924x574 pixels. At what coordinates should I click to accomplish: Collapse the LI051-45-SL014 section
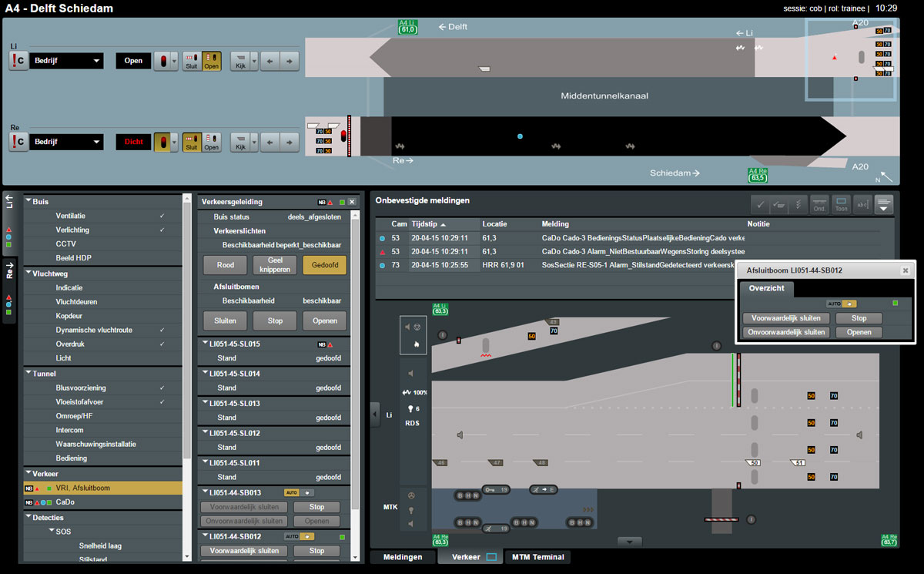pos(205,374)
